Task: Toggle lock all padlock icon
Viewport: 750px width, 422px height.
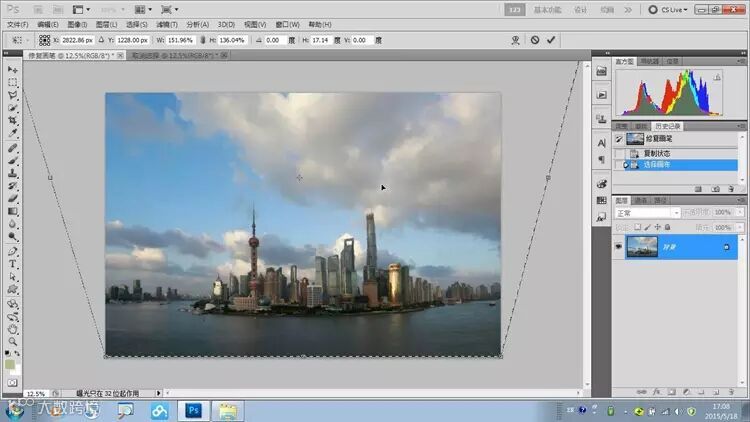Action: point(668,227)
